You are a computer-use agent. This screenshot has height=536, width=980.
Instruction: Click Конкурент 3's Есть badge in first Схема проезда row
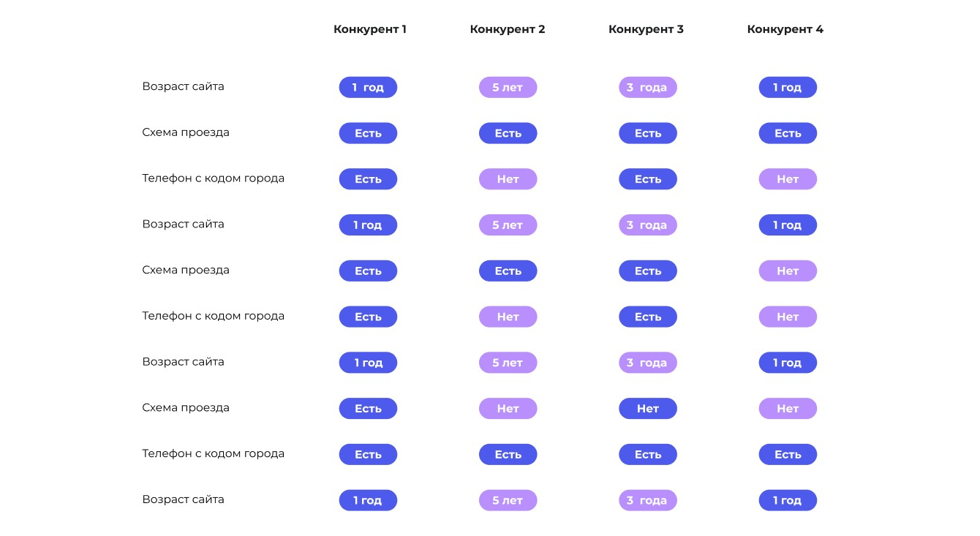click(648, 133)
